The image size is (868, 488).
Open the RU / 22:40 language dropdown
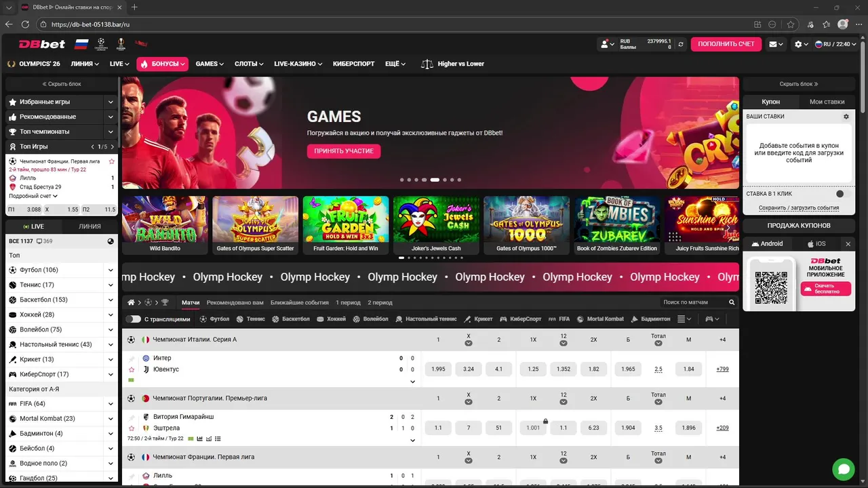pyautogui.click(x=835, y=44)
